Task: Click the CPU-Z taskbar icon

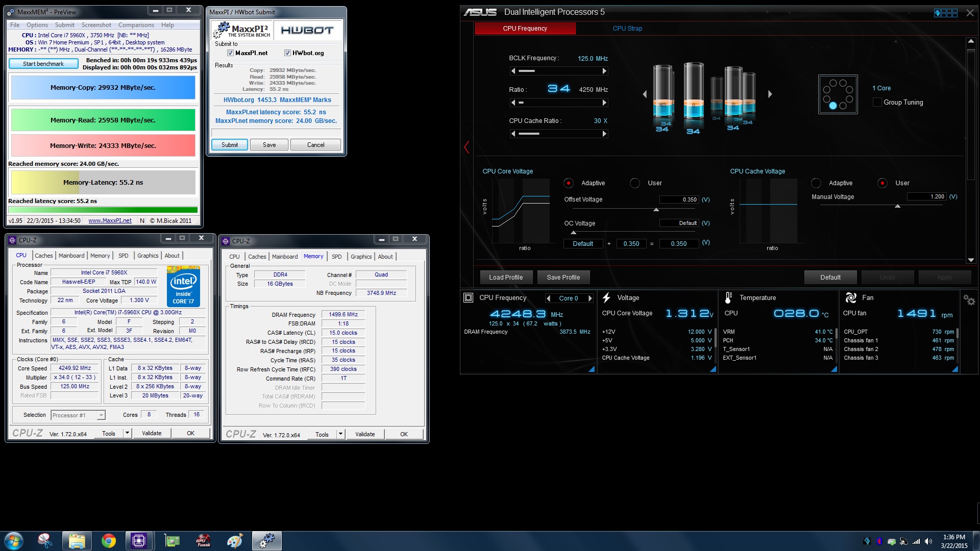Action: pos(139,541)
